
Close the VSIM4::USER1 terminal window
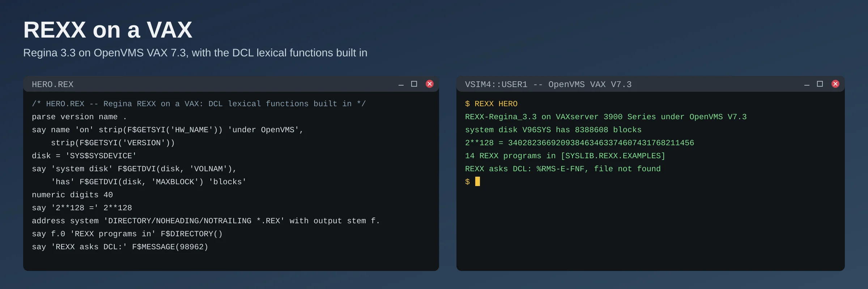pos(835,84)
